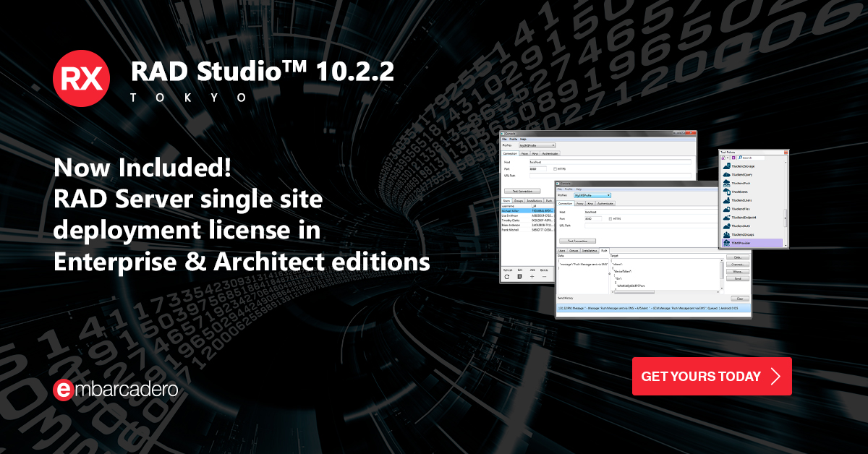Select TBackendAuth component icon
Viewport: 868px width, 454px height.
click(727, 226)
